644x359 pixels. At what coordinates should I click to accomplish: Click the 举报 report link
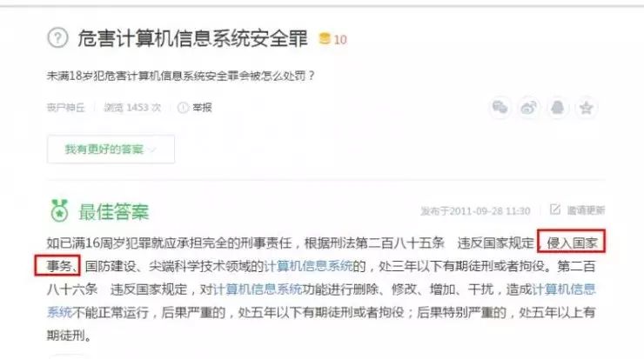202,108
